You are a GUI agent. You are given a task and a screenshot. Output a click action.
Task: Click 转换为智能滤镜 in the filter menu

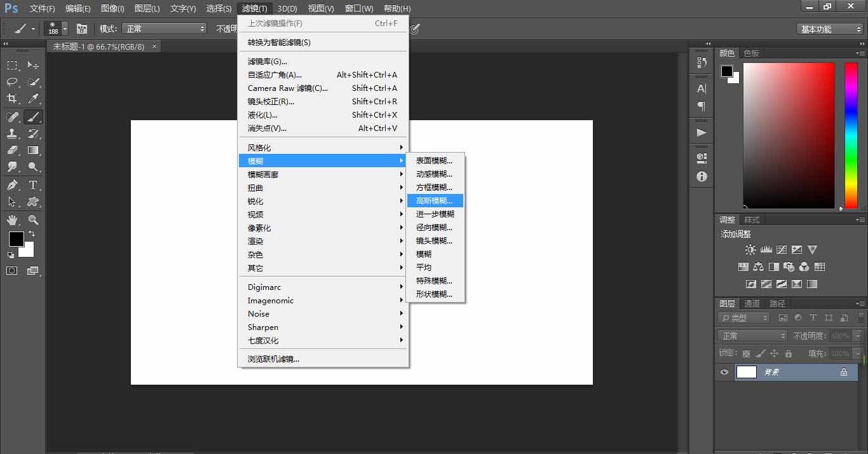[278, 41]
